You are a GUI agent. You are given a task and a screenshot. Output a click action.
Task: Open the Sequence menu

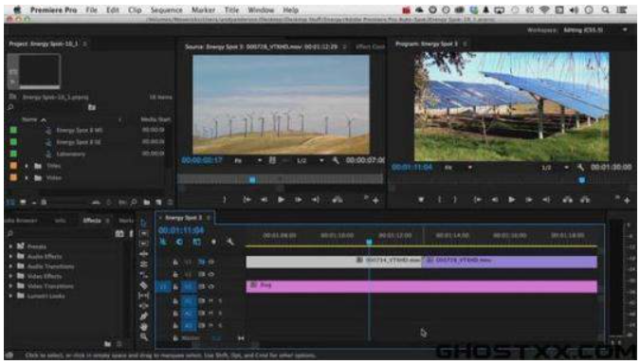[x=166, y=9]
